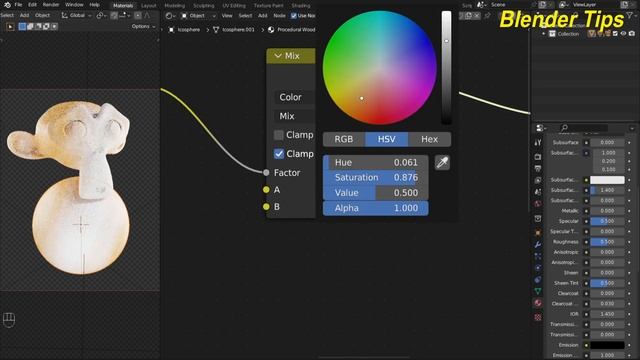The image size is (640, 360).
Task: Switch color picker to HSV mode
Action: [387, 139]
